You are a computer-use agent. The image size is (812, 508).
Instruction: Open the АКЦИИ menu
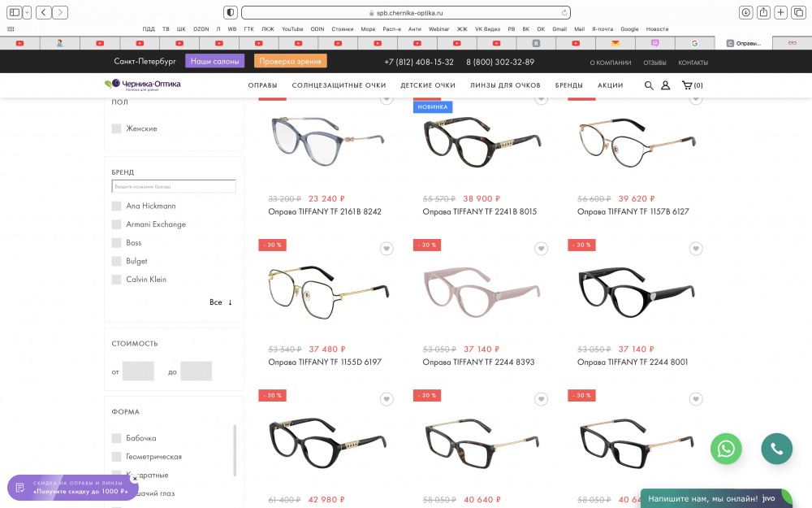click(611, 85)
